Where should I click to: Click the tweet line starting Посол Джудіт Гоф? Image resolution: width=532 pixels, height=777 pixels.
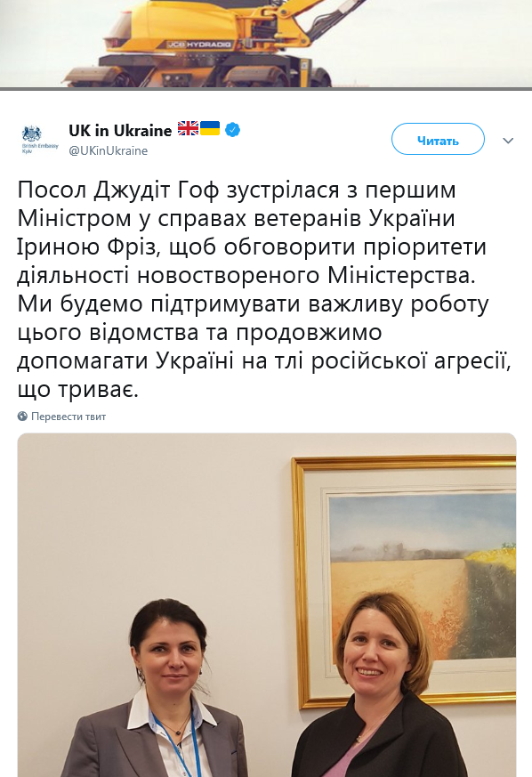237,190
